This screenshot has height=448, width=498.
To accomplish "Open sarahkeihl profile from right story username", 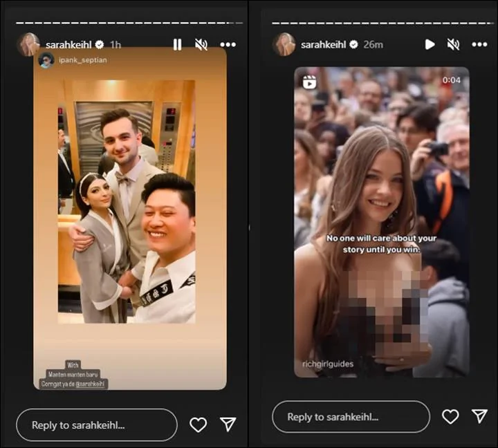I will (x=323, y=45).
